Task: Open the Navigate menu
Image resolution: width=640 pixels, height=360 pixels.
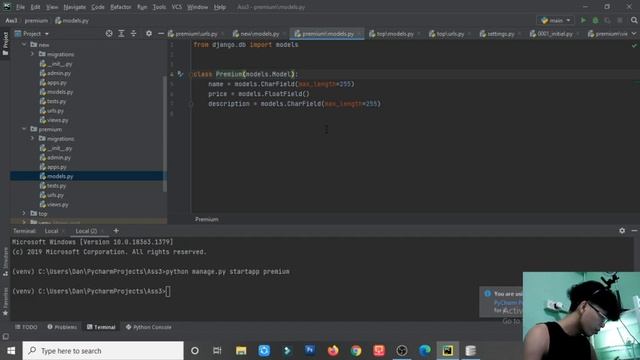Action: coord(75,7)
